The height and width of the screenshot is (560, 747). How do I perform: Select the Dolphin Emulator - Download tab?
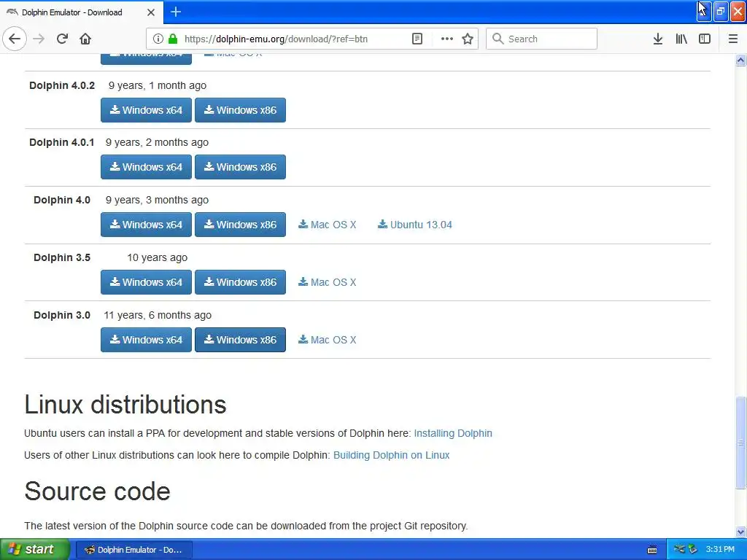click(81, 12)
